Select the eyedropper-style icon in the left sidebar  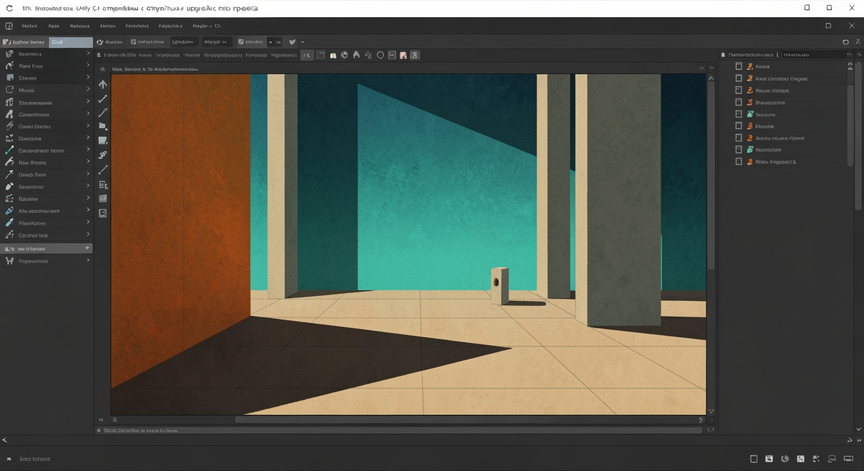[x=9, y=223]
